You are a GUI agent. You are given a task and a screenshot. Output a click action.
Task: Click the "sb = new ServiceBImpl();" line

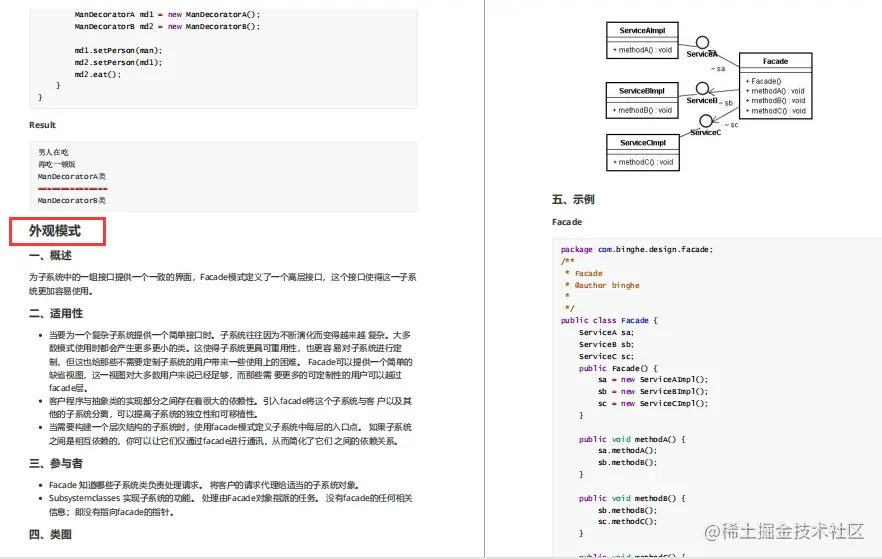point(653,391)
